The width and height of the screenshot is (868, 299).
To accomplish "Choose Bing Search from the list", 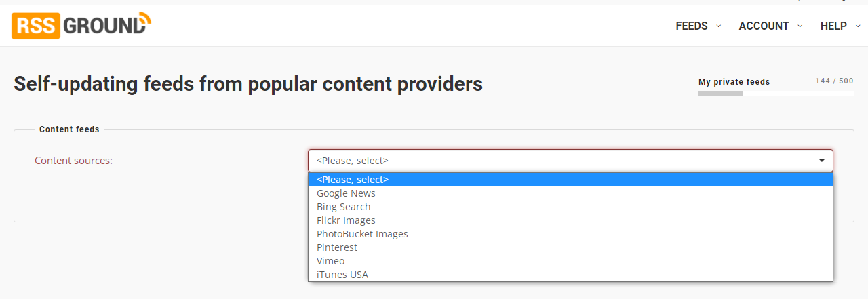I will pyautogui.click(x=570, y=207).
